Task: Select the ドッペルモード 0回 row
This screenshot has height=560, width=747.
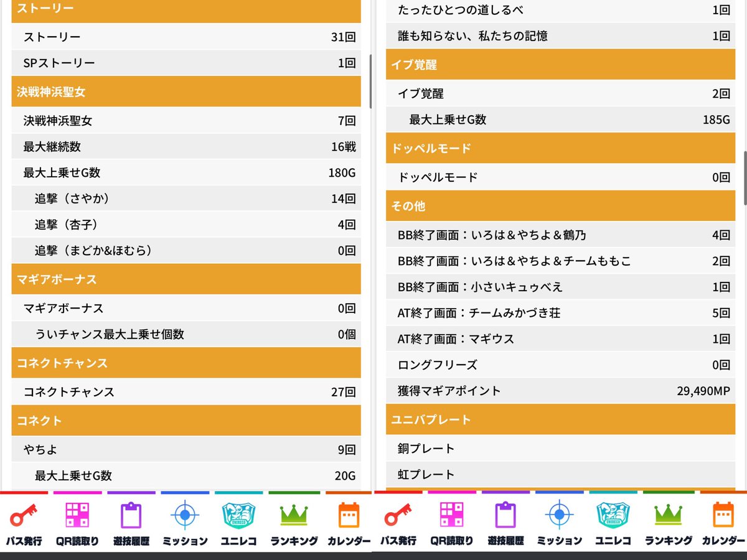Action: [x=560, y=177]
